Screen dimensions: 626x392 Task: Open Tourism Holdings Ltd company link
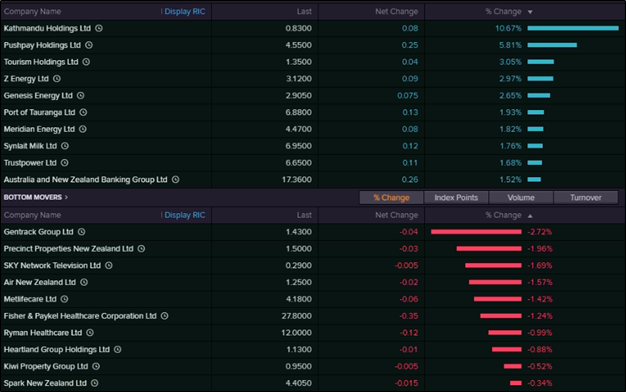41,62
